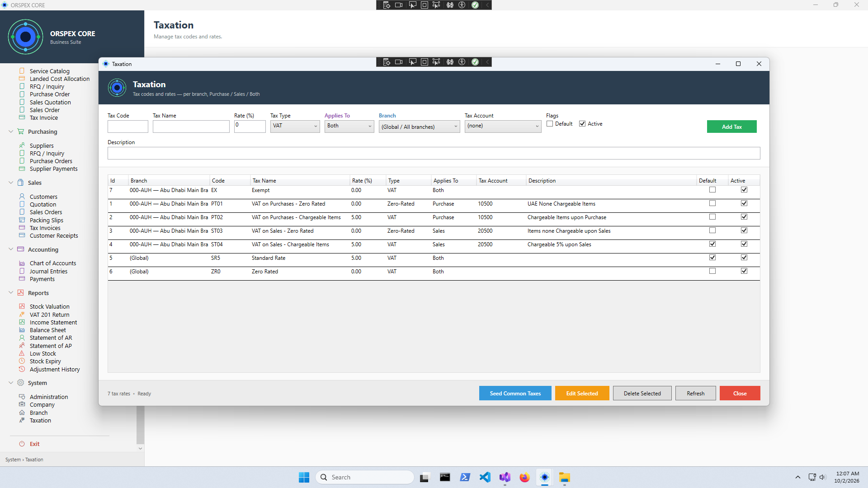Collapse the Sales section in sidebar
868x488 pixels.
[x=11, y=183]
